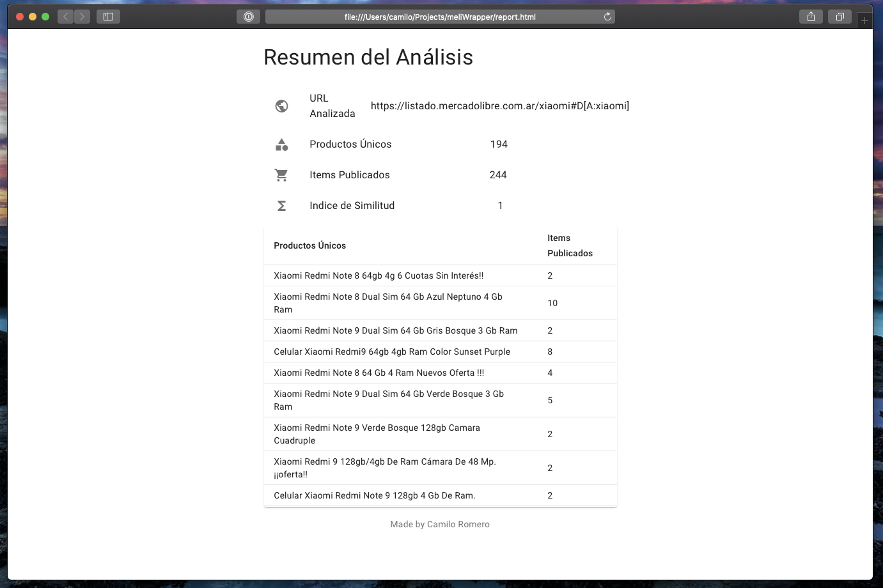Click the count 5 in the table
This screenshot has height=588, width=883.
tap(550, 400)
